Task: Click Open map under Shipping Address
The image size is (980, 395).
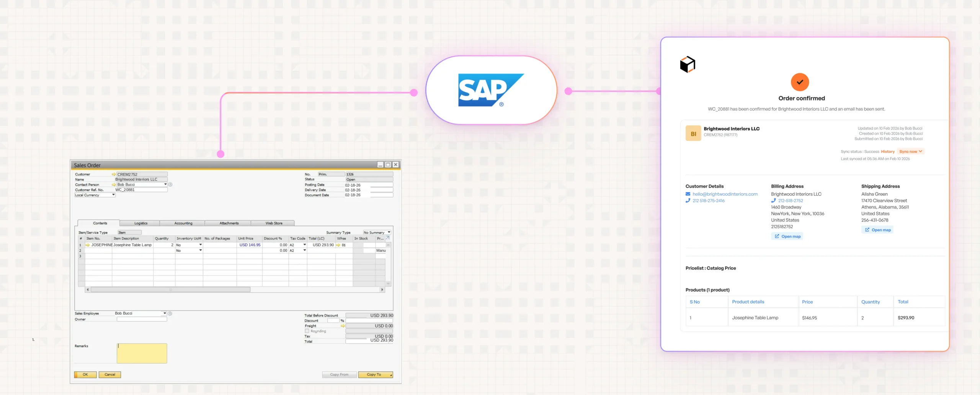Action: click(877, 230)
